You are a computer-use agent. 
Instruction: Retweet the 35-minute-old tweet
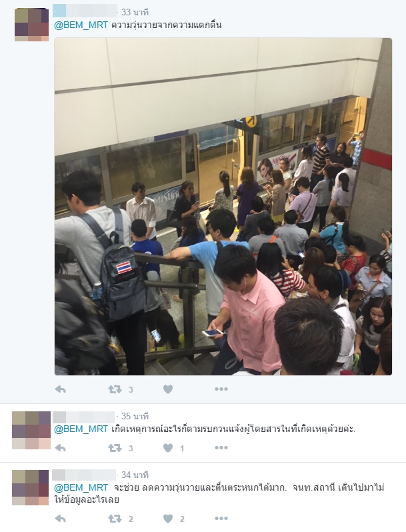pos(115,448)
